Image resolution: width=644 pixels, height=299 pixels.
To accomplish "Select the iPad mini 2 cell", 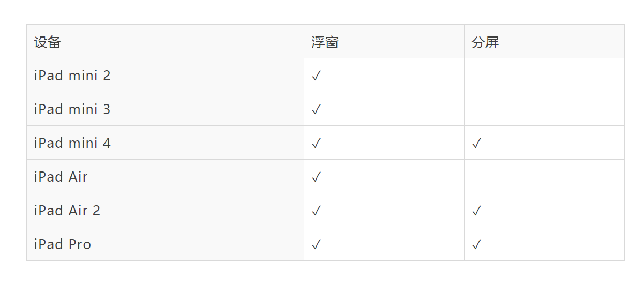I will [72, 76].
